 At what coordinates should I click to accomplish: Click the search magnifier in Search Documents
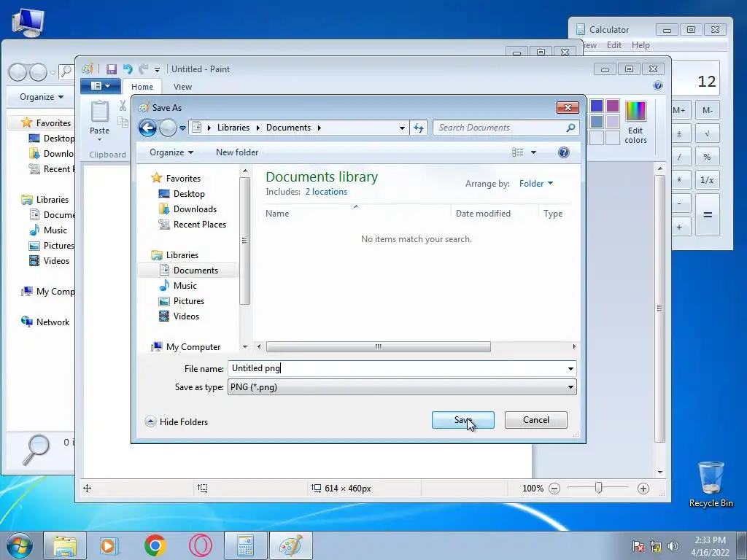click(570, 128)
